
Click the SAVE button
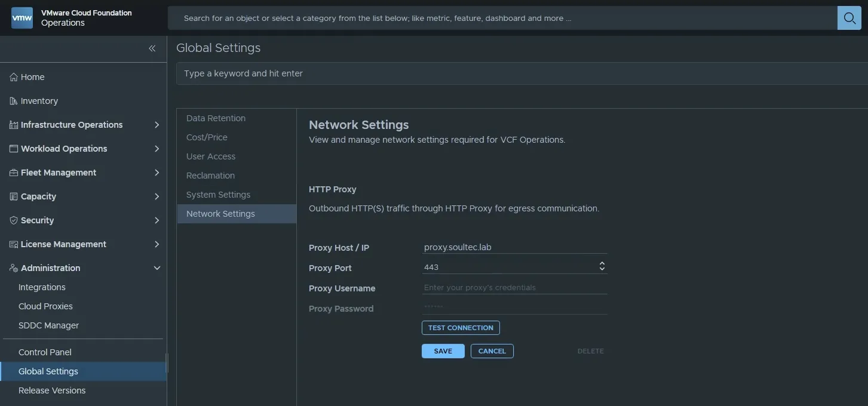[443, 351]
